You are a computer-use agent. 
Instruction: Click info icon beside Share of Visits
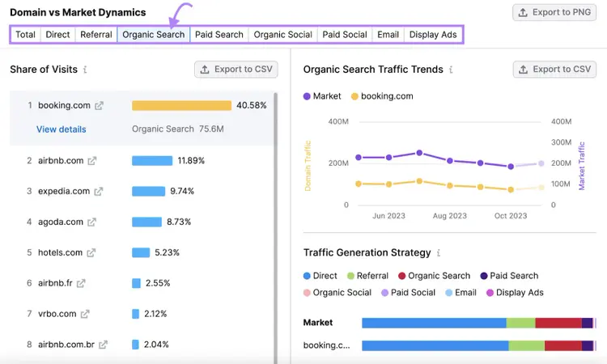click(x=85, y=70)
